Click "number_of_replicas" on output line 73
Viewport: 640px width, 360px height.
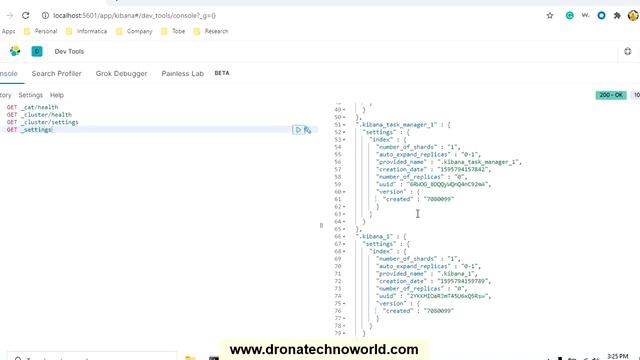[410, 289]
